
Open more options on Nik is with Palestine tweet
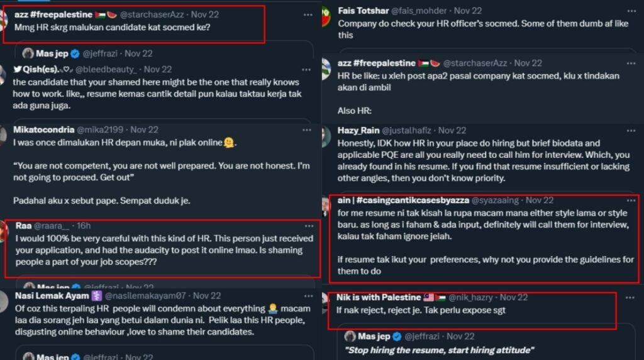pyautogui.click(x=631, y=297)
